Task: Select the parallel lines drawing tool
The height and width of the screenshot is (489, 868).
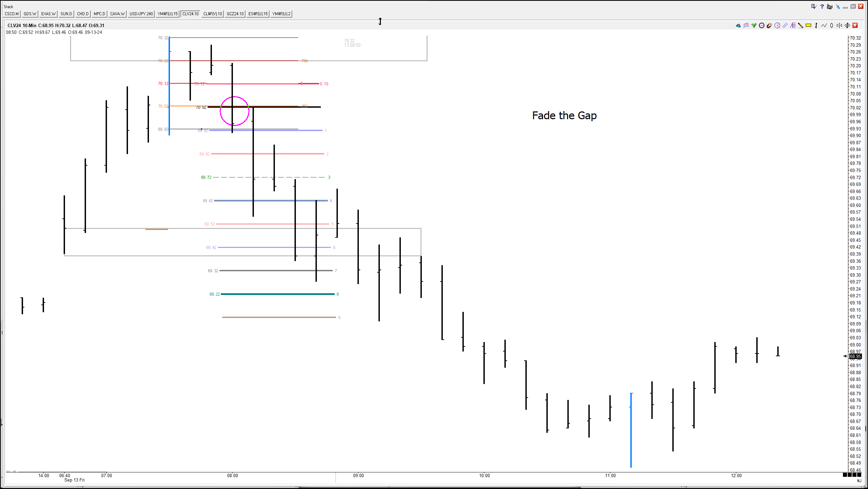Action: coord(785,25)
